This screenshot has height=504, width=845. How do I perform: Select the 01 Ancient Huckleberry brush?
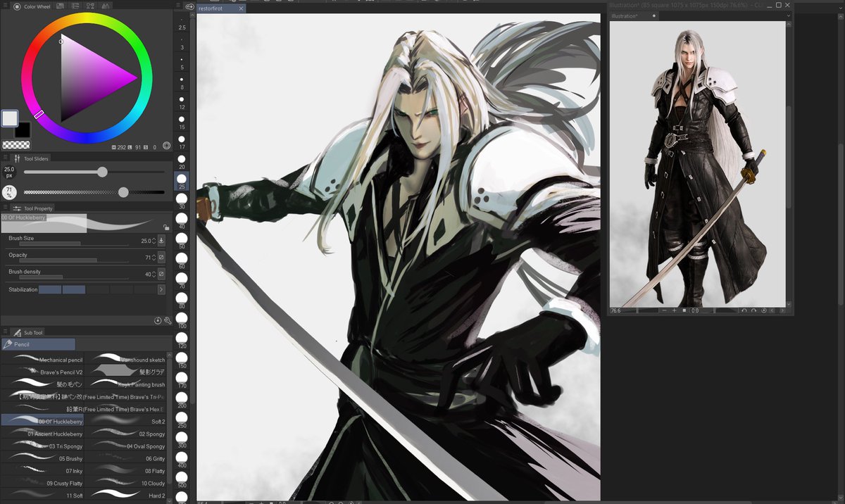pos(42,434)
